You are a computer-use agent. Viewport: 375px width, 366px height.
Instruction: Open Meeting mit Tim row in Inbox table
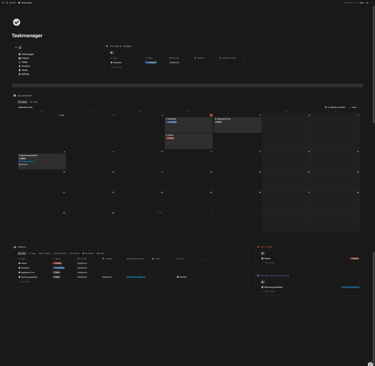pyautogui.click(x=27, y=272)
